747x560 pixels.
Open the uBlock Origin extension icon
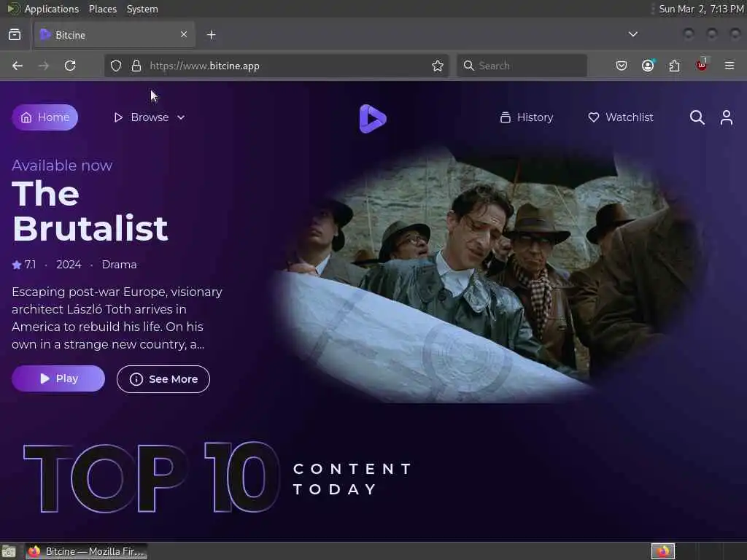(x=702, y=65)
